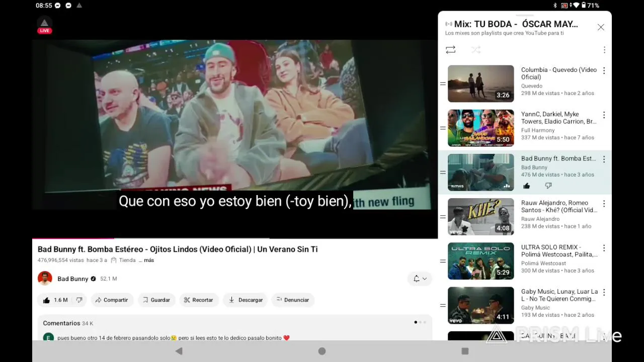Play Khé? video thumbnail
Viewport: 644px width, 362px height.
pos(481,216)
